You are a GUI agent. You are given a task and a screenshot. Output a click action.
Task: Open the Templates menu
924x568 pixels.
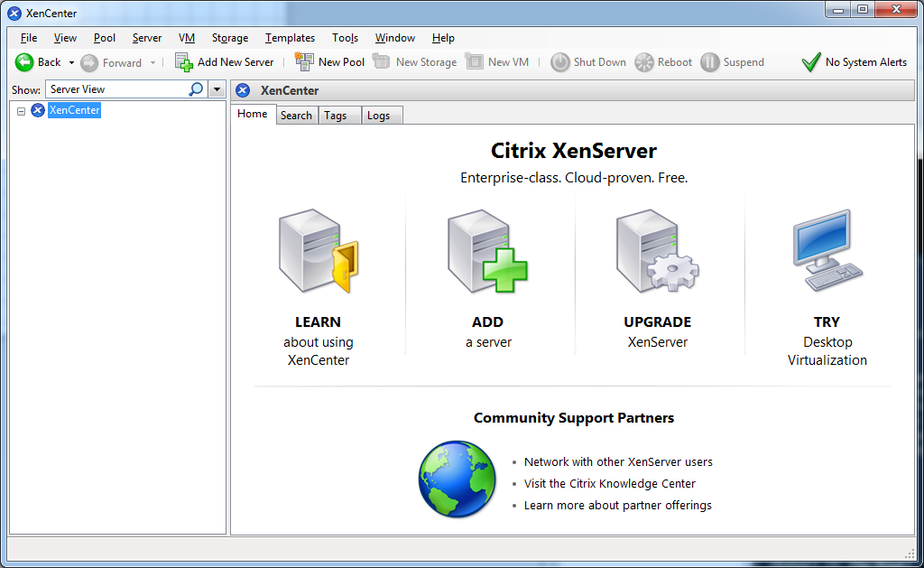tap(290, 38)
